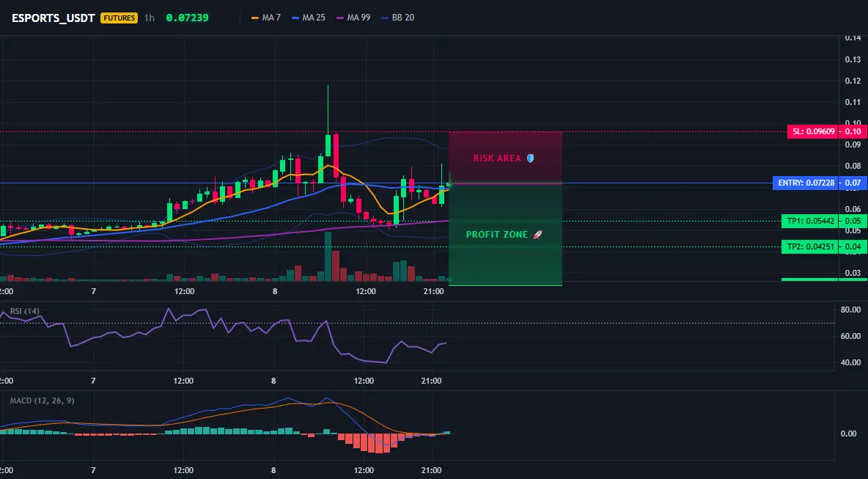Click the PROFIT ZONE text
This screenshot has height=479, width=868.
pos(497,235)
